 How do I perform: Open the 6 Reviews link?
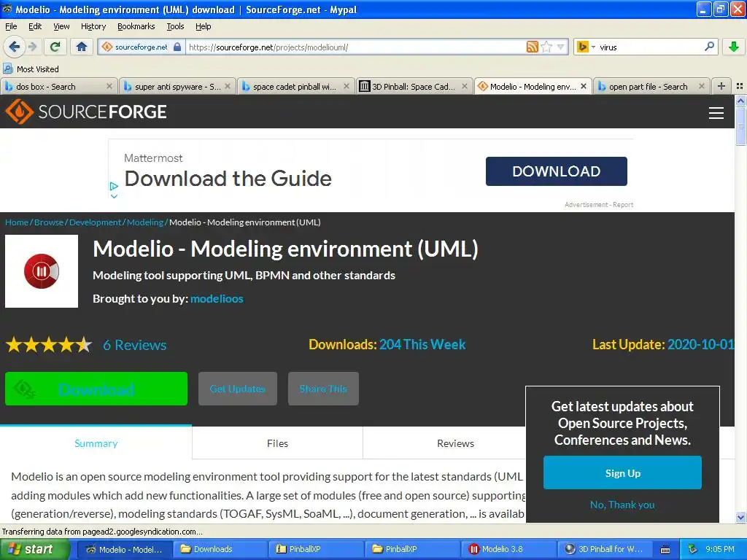tap(135, 345)
